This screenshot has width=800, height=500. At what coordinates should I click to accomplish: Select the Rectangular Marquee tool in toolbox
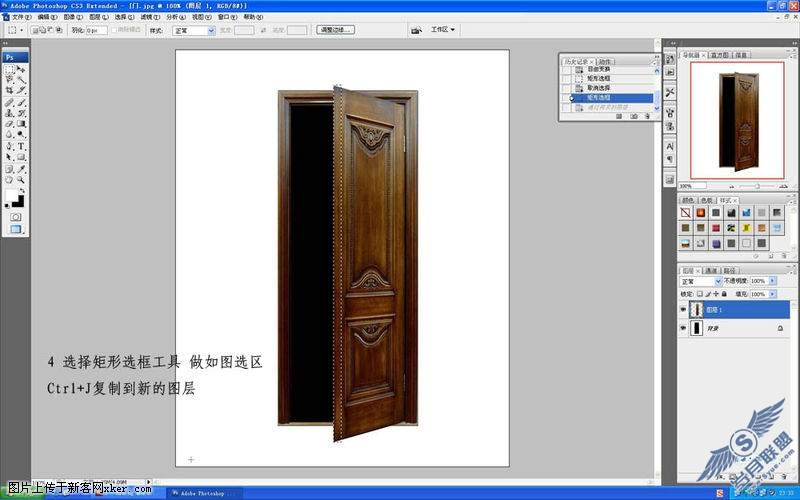point(10,69)
